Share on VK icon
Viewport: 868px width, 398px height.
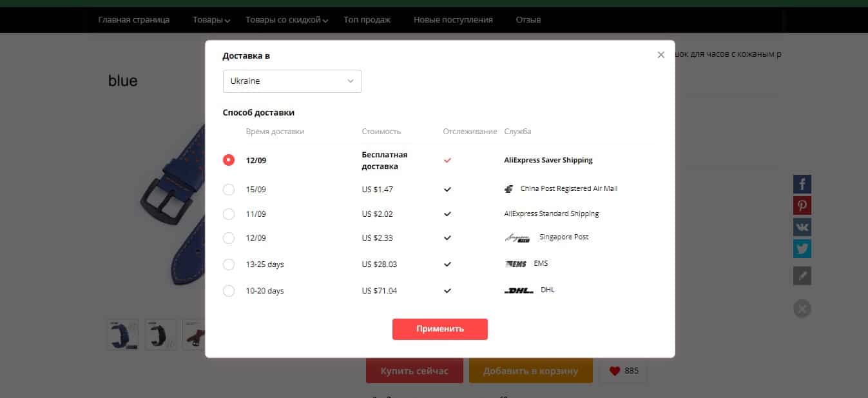tap(802, 227)
